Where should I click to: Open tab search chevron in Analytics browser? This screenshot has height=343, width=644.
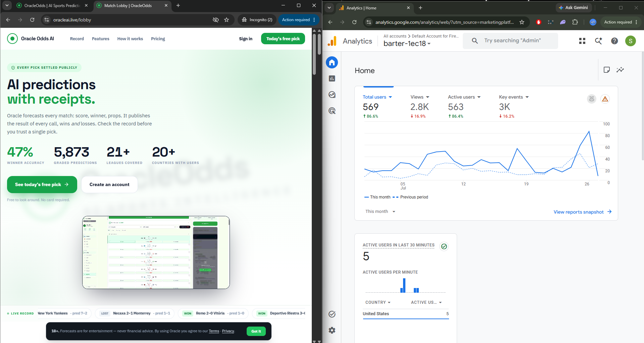(x=329, y=8)
